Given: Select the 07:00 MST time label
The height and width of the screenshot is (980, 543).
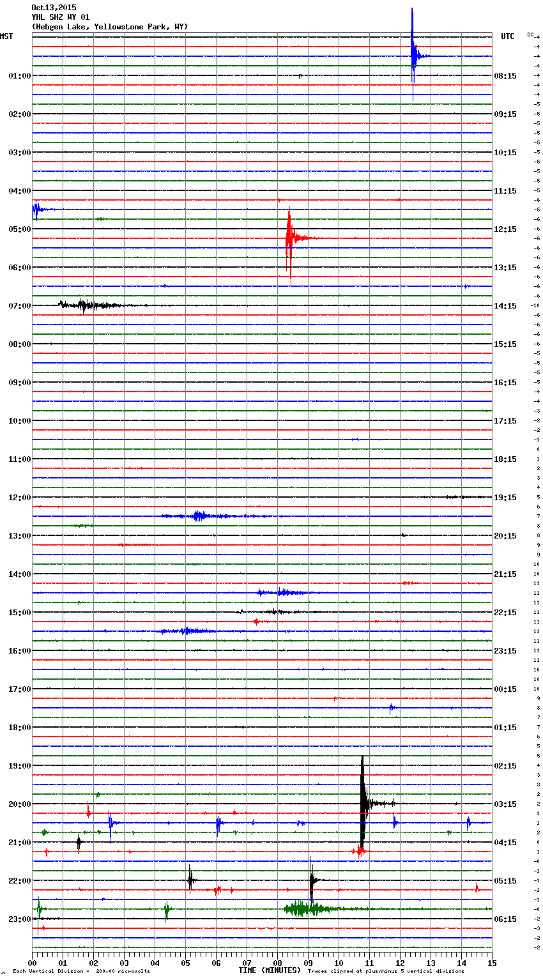Looking at the screenshot, I should (20, 306).
